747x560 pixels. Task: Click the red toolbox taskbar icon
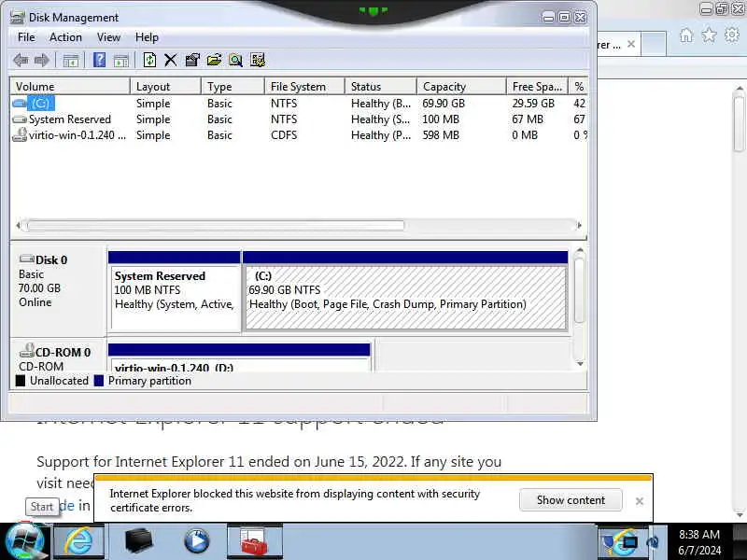(x=255, y=541)
